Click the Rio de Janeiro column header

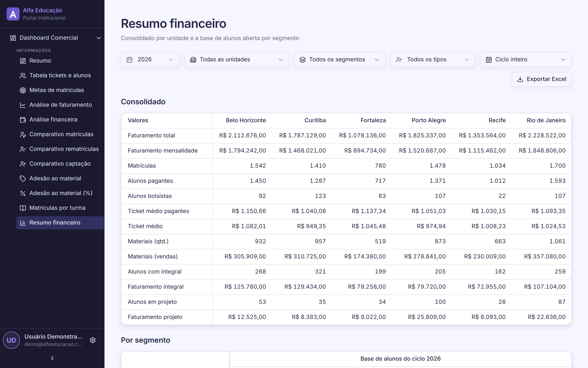(x=546, y=120)
